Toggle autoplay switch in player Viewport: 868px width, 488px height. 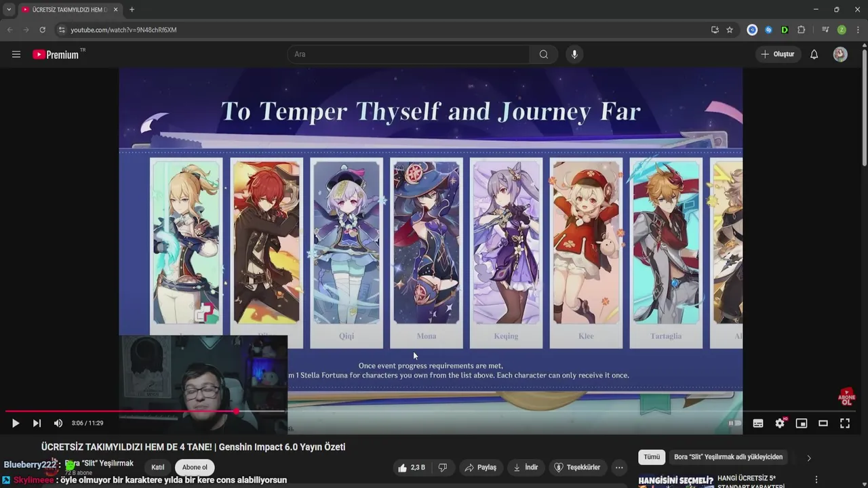point(735,423)
